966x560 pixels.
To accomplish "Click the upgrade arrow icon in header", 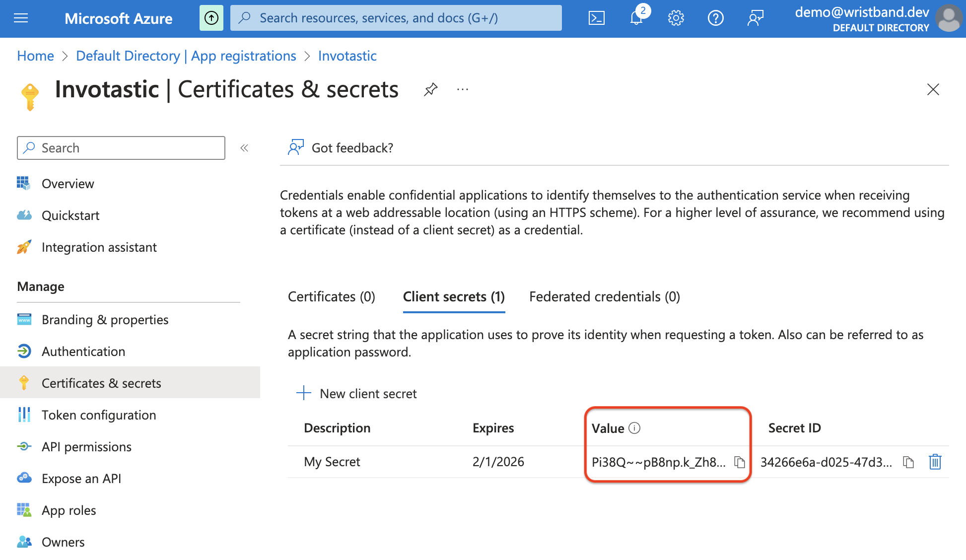I will tap(211, 18).
